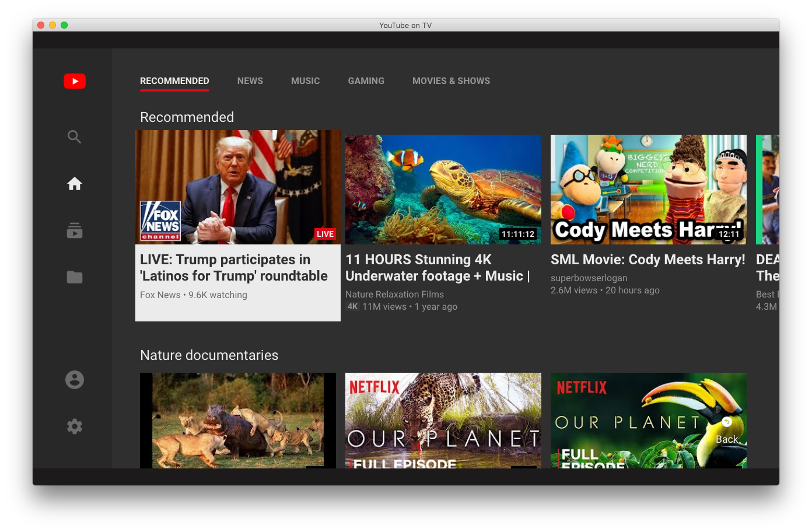Click 'Fox News • 9.6K watching' text
This screenshot has height=532, width=812.
pyautogui.click(x=194, y=295)
